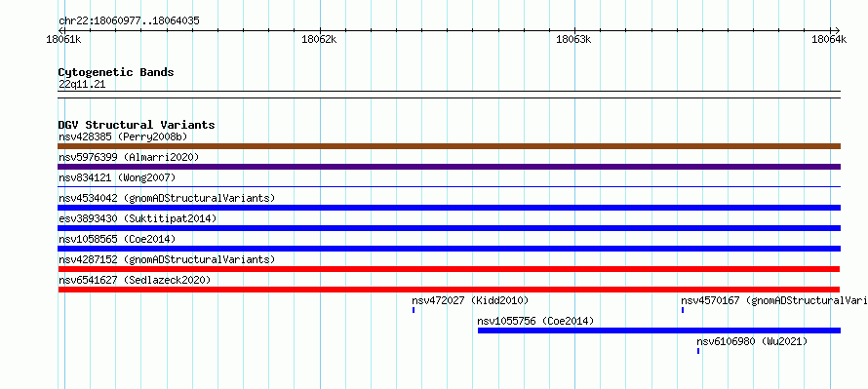Select the small nsv6106980 variant marker
Screen dimensions: 868x389
click(x=698, y=351)
